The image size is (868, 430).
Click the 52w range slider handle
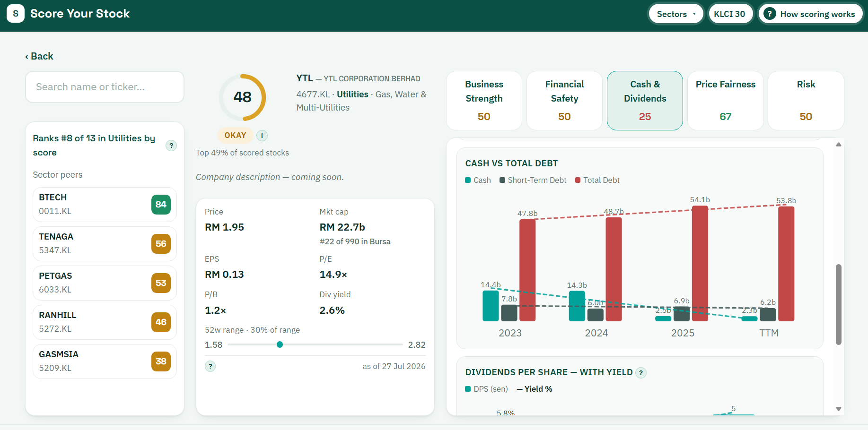coord(280,344)
